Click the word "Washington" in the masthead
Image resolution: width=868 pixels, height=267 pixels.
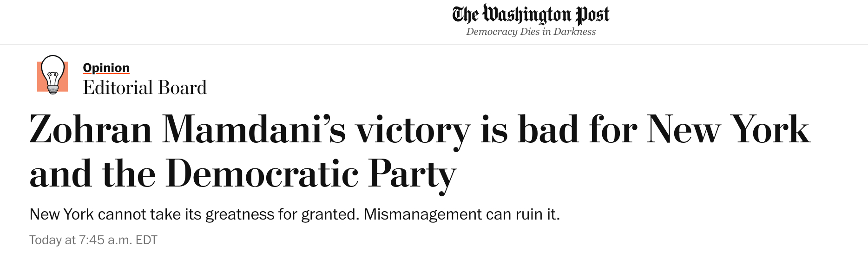tap(527, 15)
